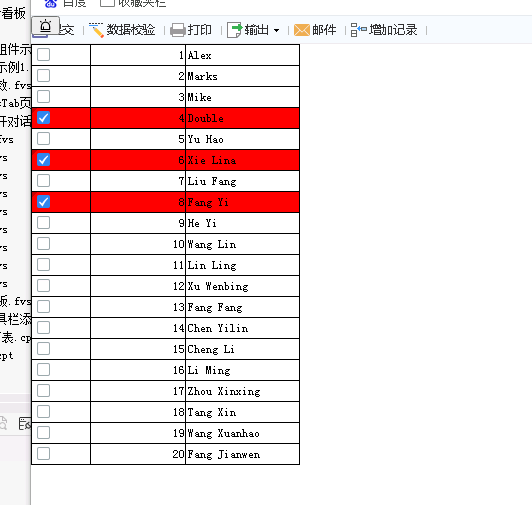Click the 数据校验 data validation toolbar button
The height and width of the screenshot is (505, 532).
tap(122, 30)
